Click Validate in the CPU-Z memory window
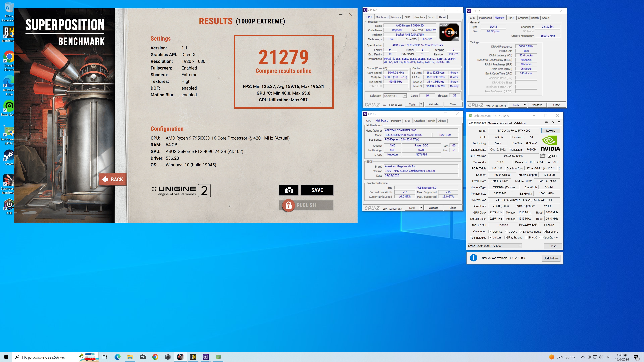644x362 pixels. coord(537,105)
